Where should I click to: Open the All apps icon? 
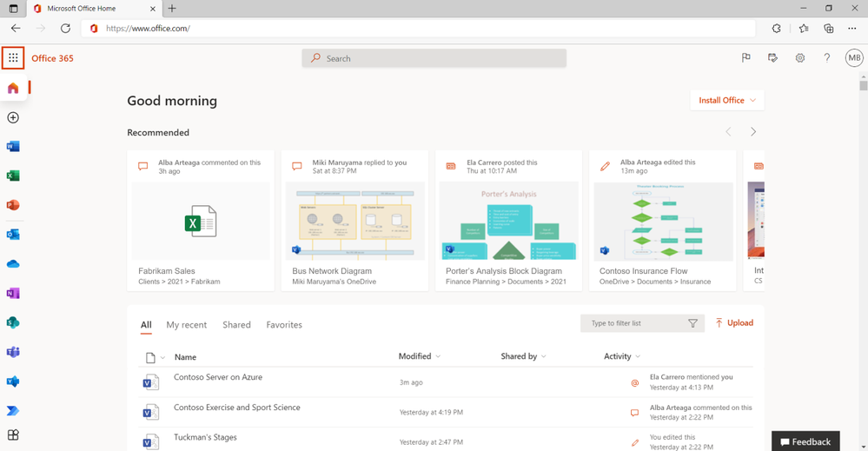point(13,435)
